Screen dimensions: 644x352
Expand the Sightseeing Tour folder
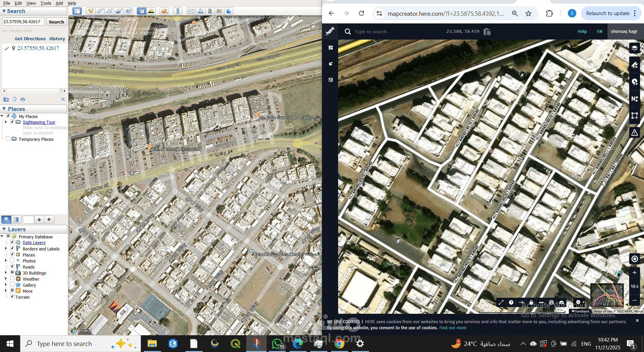(x=6, y=122)
